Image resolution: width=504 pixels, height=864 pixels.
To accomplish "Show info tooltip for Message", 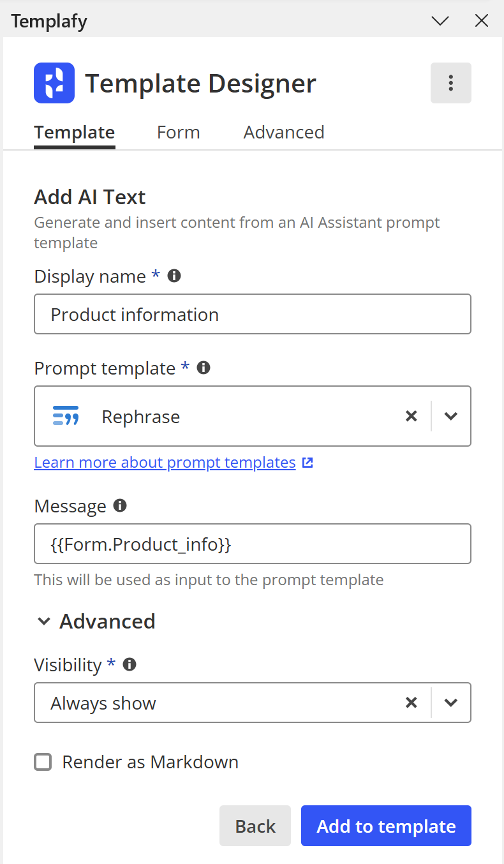I will tap(120, 505).
